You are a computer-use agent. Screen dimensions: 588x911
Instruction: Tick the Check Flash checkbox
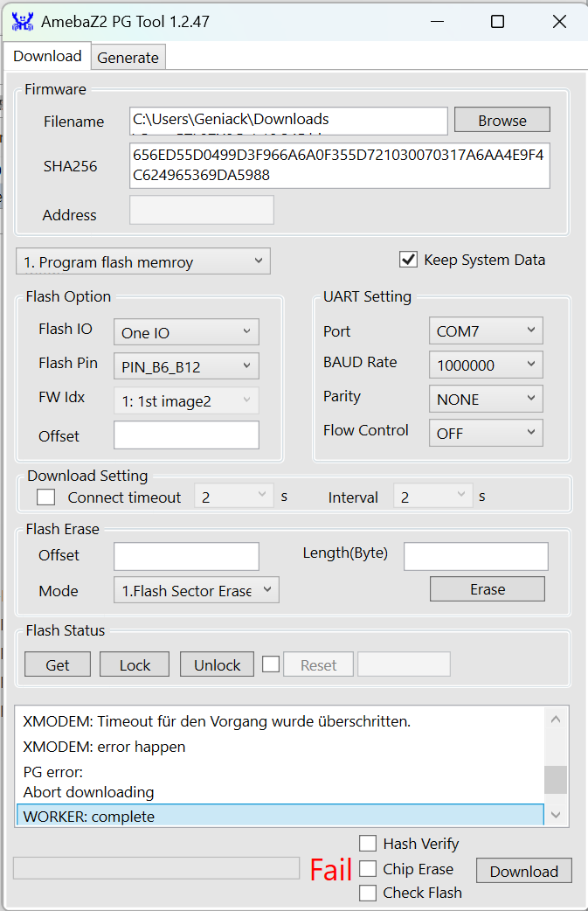[x=368, y=893]
